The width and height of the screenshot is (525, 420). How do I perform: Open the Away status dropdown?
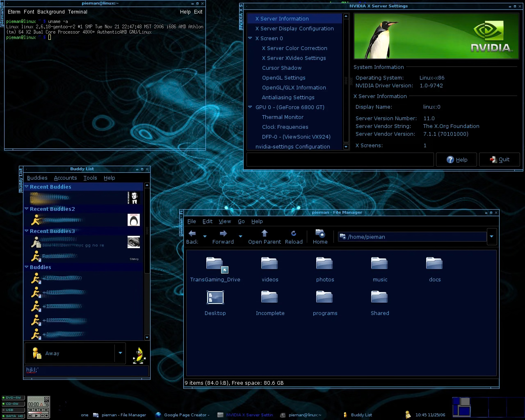pyautogui.click(x=120, y=353)
